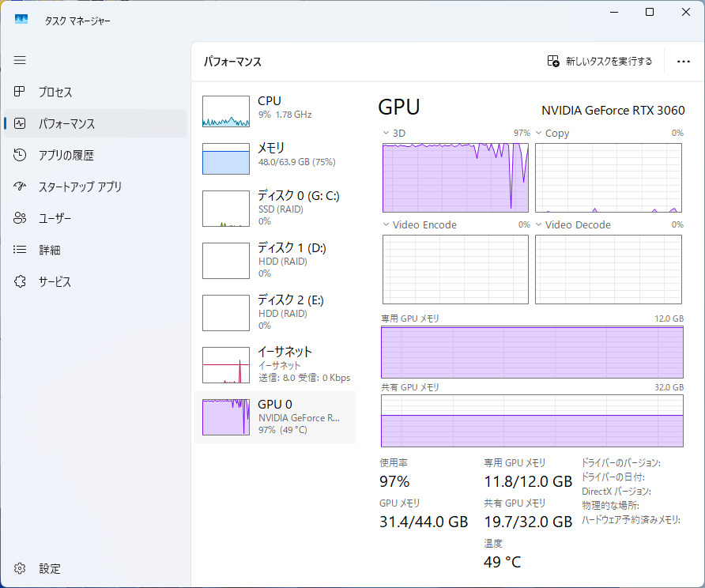Viewport: 705px width, 588px height.
Task: Click the Startup apps (スタートアップ アプリ) gauge icon
Action: [19, 186]
